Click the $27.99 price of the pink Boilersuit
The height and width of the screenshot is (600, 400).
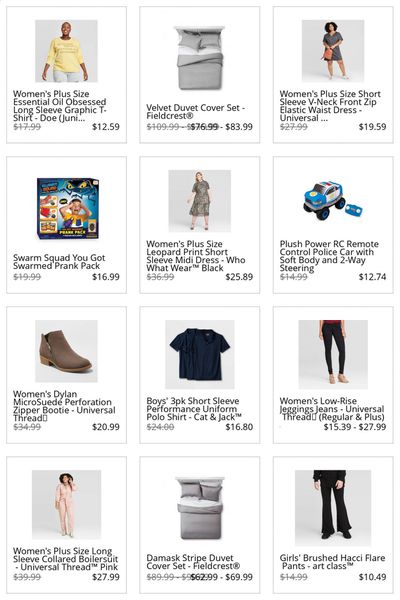[x=106, y=577]
